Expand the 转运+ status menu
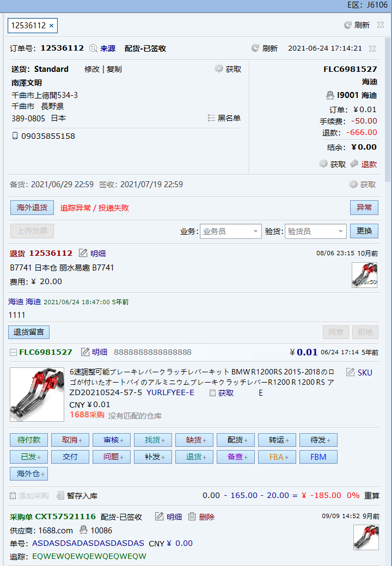Screen dimensions: 392x566 [x=277, y=440]
